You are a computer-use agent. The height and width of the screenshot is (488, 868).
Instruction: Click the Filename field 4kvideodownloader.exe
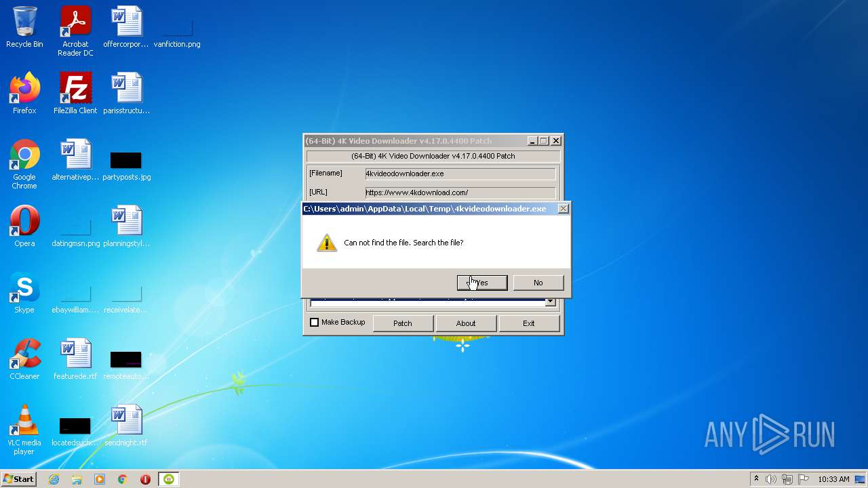click(x=460, y=174)
